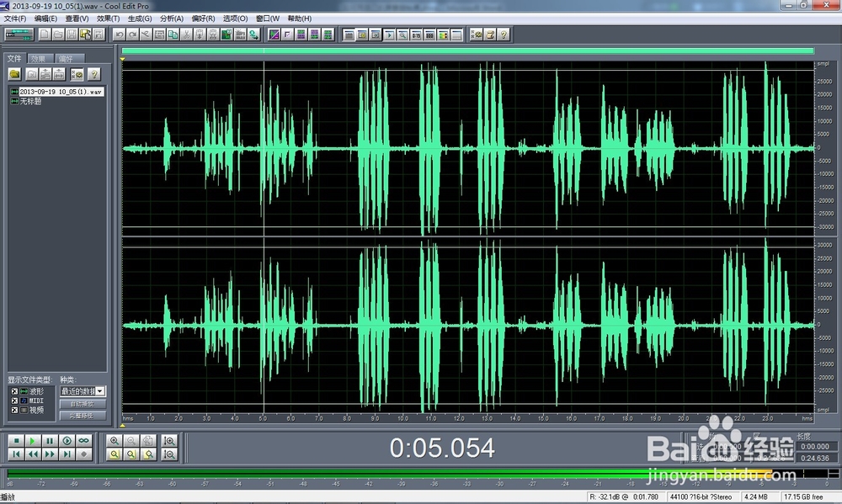This screenshot has height=504, width=842.
Task: Toggle MIDI file type checkbox
Action: [x=14, y=401]
